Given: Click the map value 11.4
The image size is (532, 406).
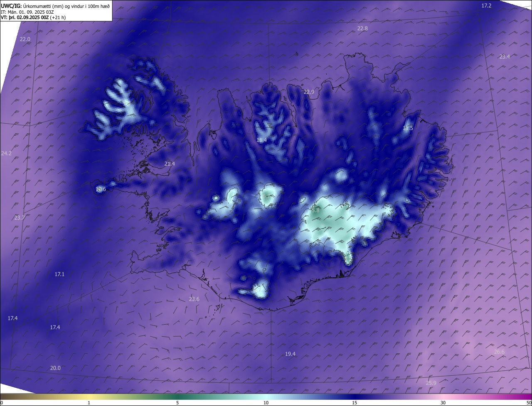Looking at the screenshot, I should click(x=261, y=140).
